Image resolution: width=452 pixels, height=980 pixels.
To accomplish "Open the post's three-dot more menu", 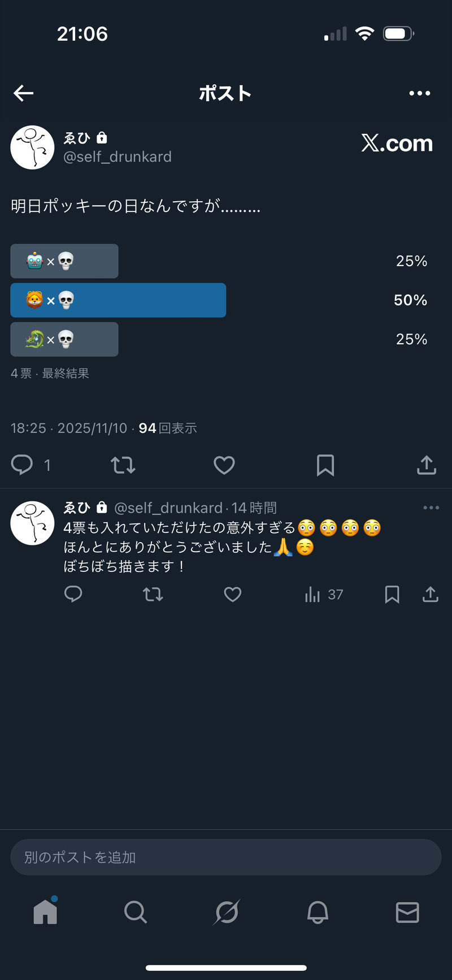I will coord(419,93).
